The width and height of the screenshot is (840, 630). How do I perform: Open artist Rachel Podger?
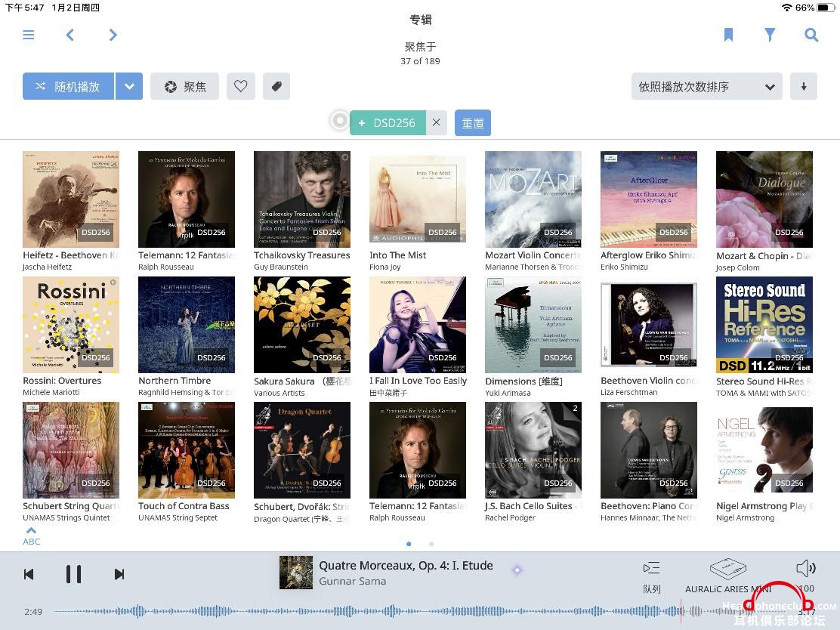coord(510,517)
